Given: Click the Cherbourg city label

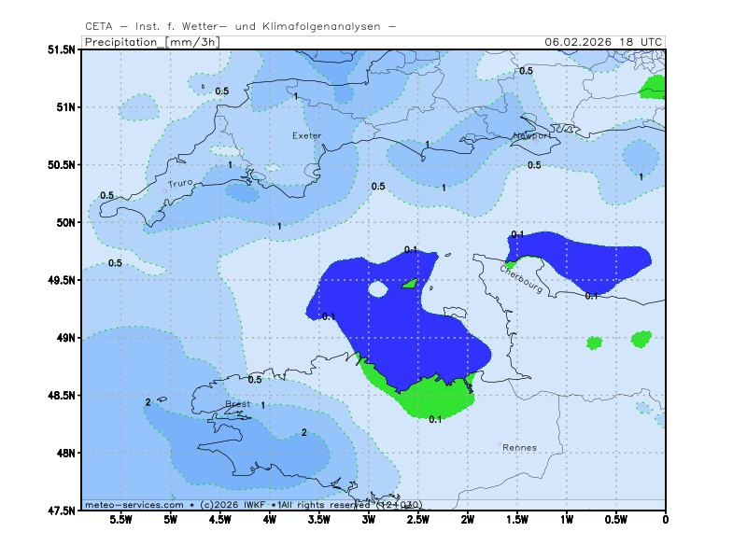Looking at the screenshot, I should coord(521,277).
